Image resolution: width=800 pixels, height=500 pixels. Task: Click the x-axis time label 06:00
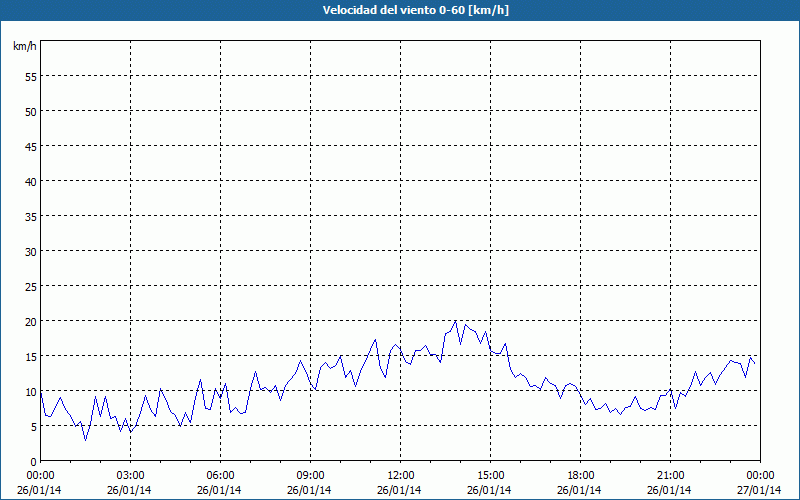click(220, 476)
